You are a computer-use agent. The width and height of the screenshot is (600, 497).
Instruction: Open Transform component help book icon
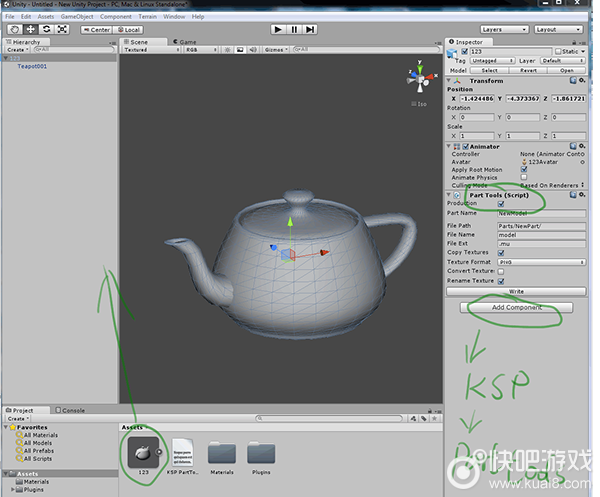(573, 80)
